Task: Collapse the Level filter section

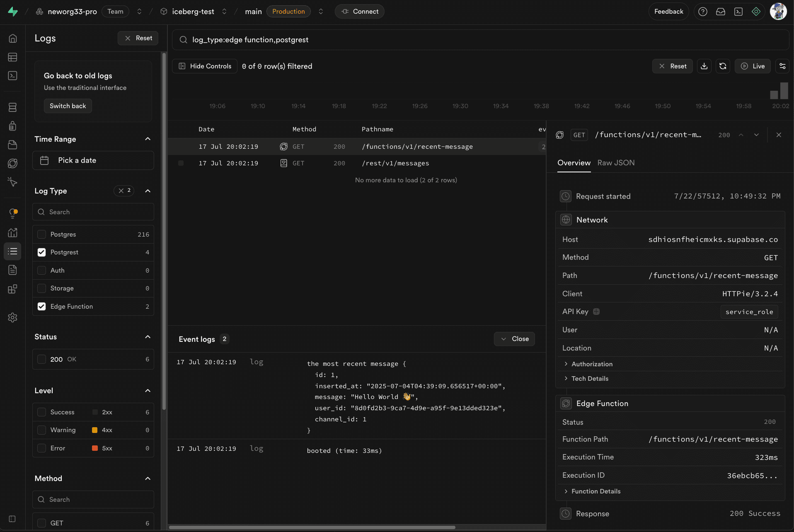Action: coord(148,391)
